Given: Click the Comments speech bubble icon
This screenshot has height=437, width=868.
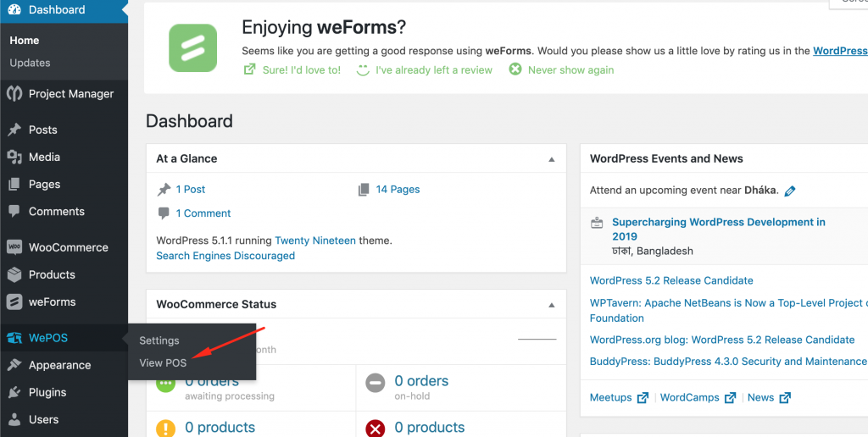Looking at the screenshot, I should (14, 212).
